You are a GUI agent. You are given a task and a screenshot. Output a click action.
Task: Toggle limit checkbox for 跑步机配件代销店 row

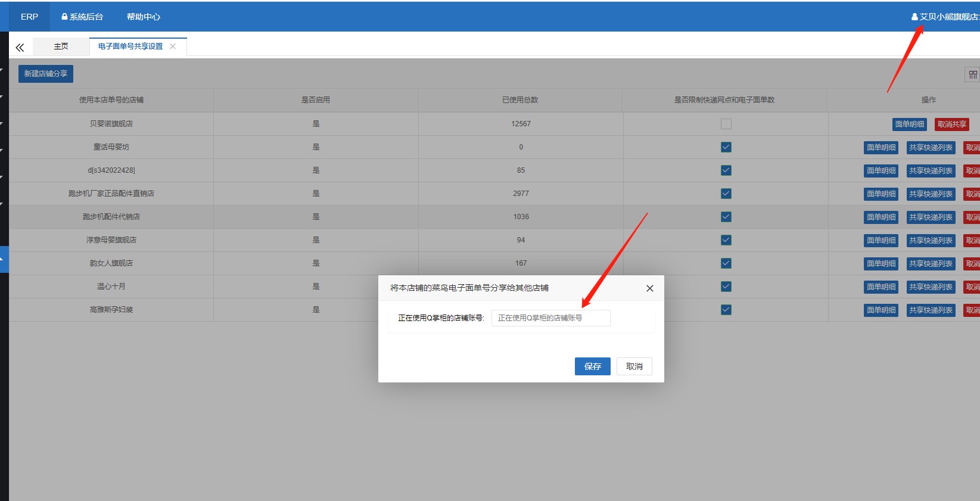click(x=726, y=217)
